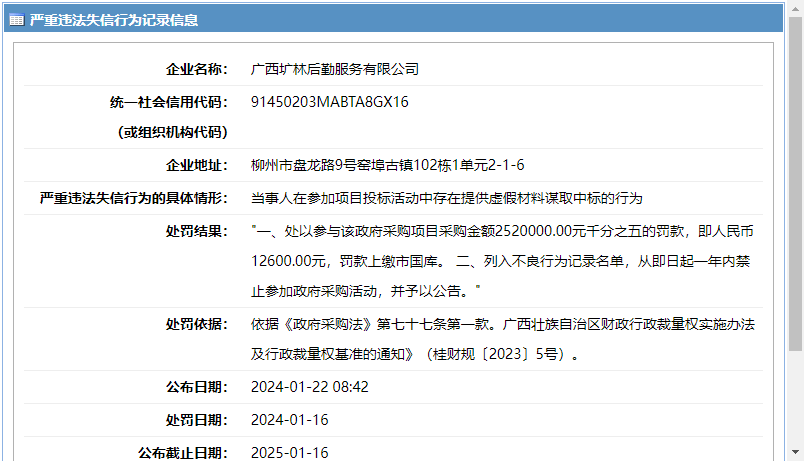Select the publish time 2024-01-22 08:42
This screenshot has width=804, height=461.
[310, 387]
